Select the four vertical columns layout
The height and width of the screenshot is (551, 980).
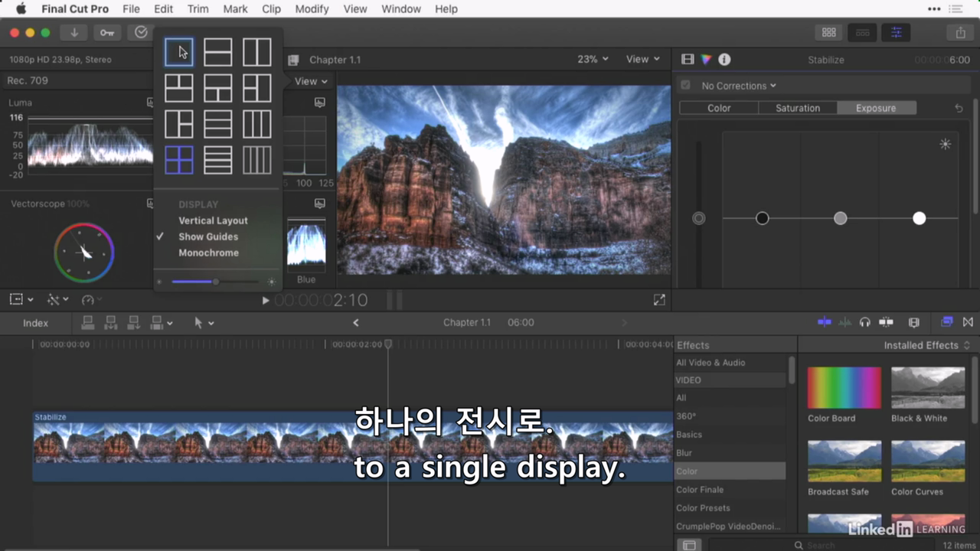257,160
